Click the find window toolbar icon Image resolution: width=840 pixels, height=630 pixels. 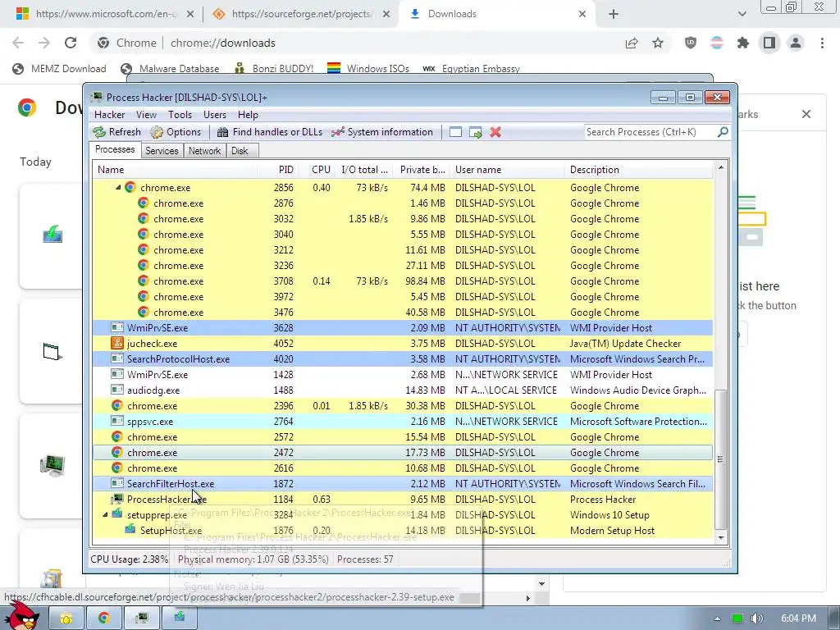455,132
